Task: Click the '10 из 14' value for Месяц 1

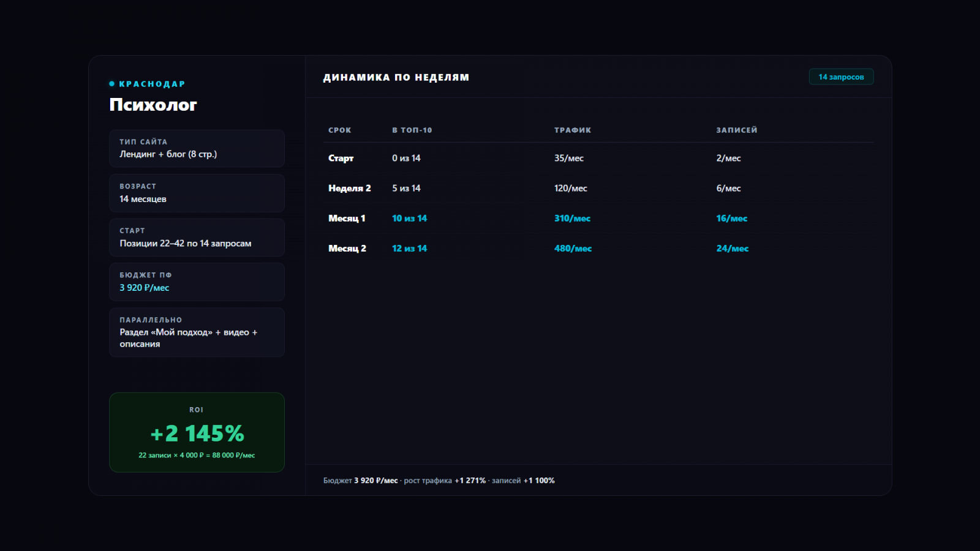Action: coord(409,219)
